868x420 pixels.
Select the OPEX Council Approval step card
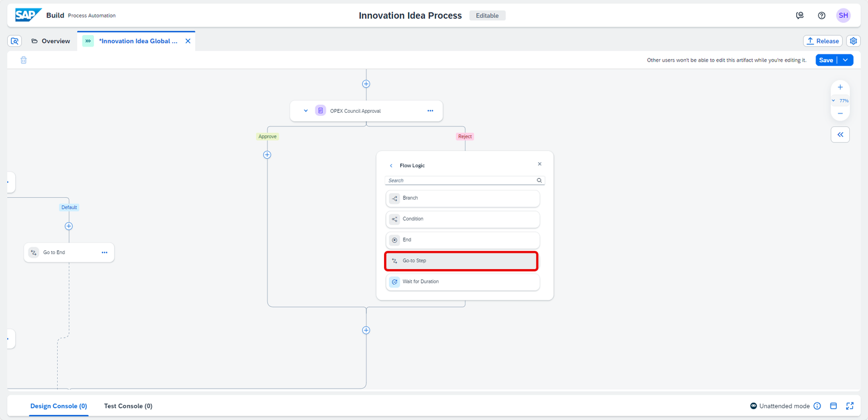click(366, 111)
